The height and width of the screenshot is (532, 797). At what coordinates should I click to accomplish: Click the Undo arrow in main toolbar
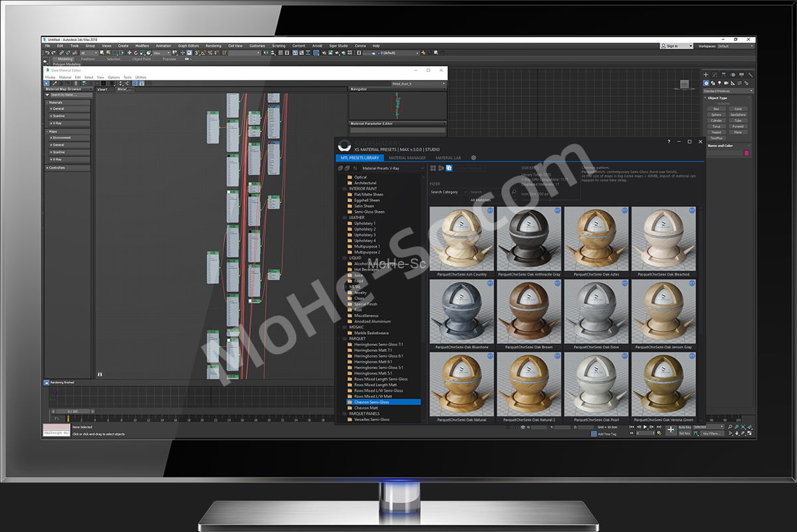click(46, 52)
